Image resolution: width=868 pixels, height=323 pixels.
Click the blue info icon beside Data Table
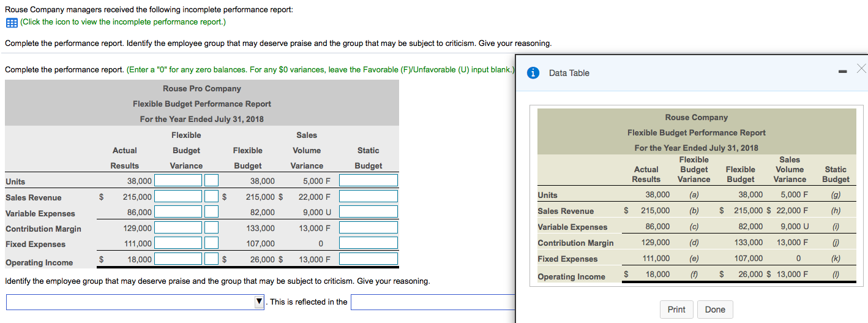[534, 73]
